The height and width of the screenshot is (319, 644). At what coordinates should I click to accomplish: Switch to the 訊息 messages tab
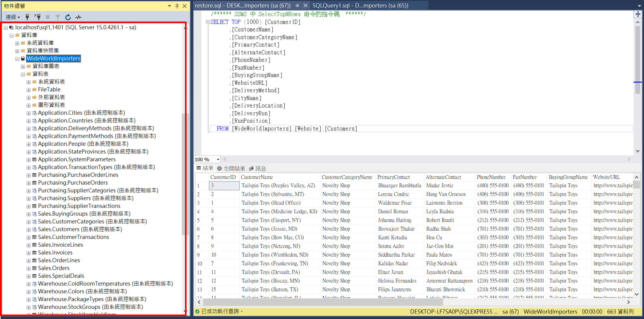(x=257, y=168)
